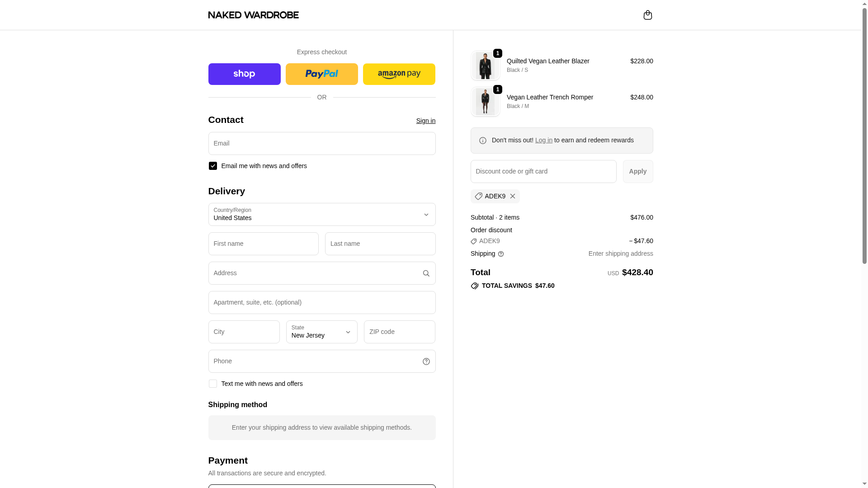Click the Sign in link
This screenshot has height=488, width=868.
pos(425,121)
